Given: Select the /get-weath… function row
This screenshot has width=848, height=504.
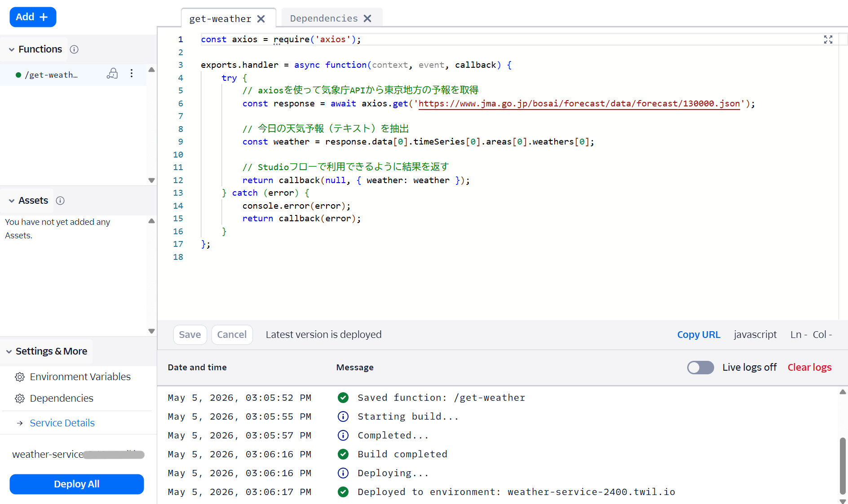Looking at the screenshot, I should pos(73,75).
